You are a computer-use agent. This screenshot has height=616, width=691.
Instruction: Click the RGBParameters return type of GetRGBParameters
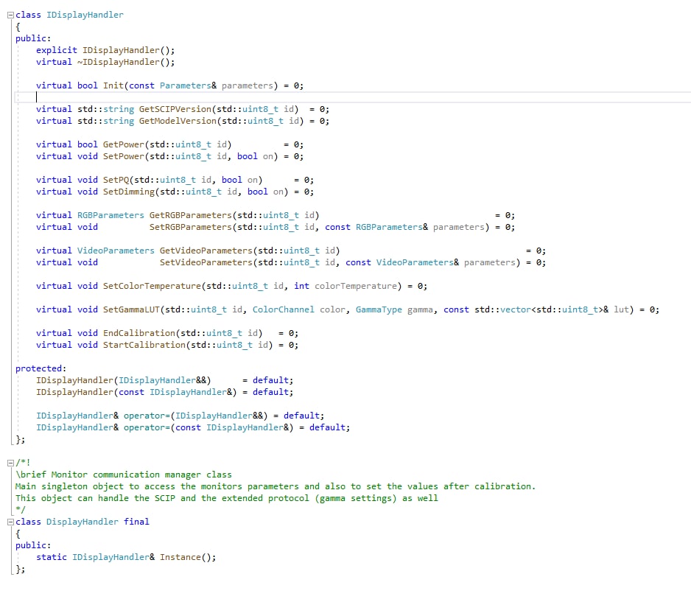tap(111, 215)
